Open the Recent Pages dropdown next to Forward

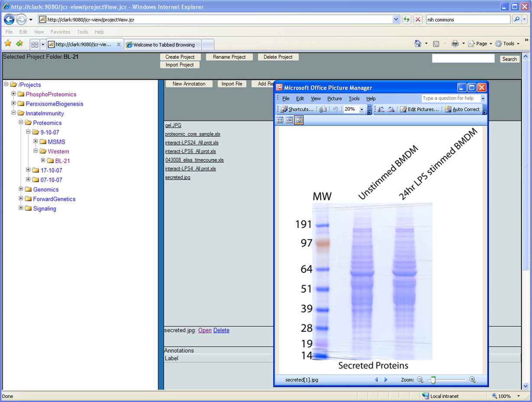(31, 20)
